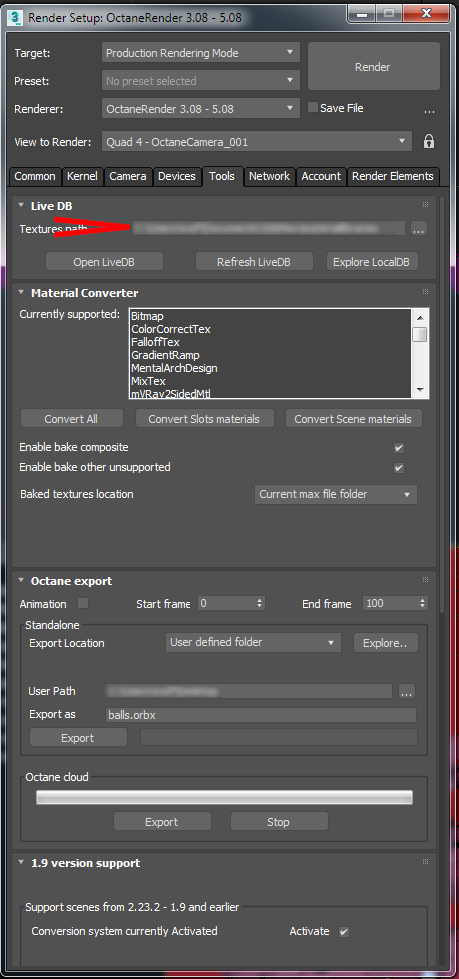Enable the Save File checkbox

coord(313,107)
